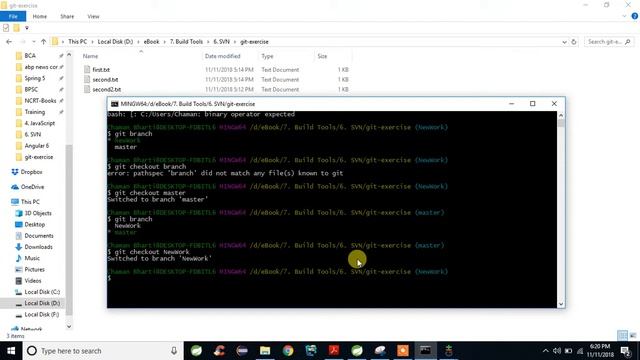Click the MINGW64 terminal title bar icon
The width and height of the screenshot is (640, 360).
tap(115, 104)
